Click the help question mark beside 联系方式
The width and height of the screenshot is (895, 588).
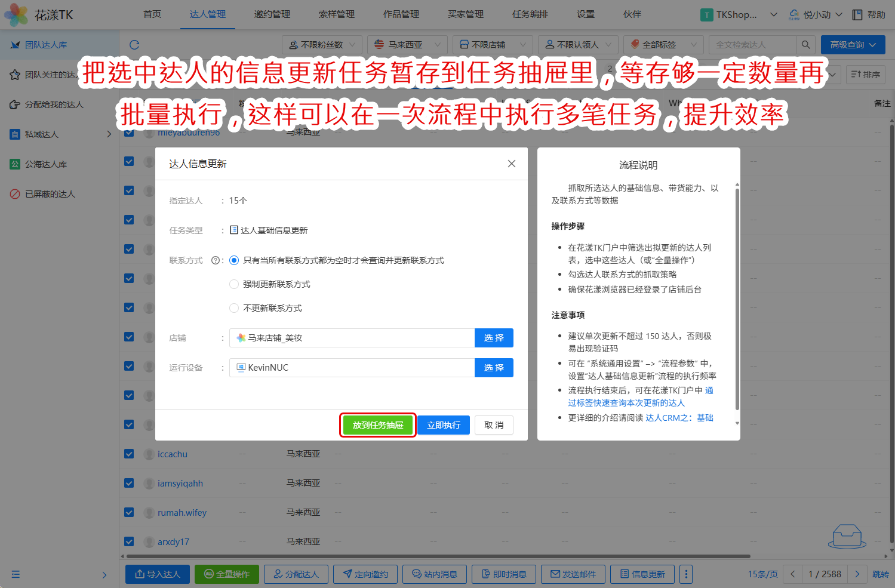216,260
